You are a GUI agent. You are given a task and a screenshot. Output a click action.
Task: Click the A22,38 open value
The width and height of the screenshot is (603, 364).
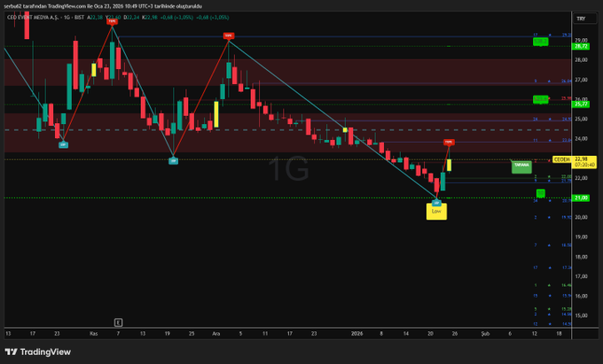[x=95, y=18]
